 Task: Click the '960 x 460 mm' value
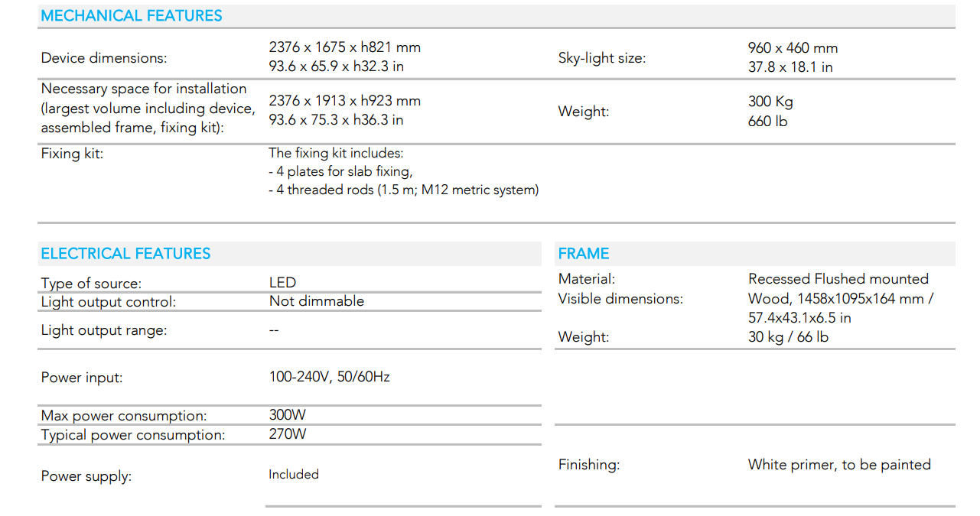tap(793, 48)
